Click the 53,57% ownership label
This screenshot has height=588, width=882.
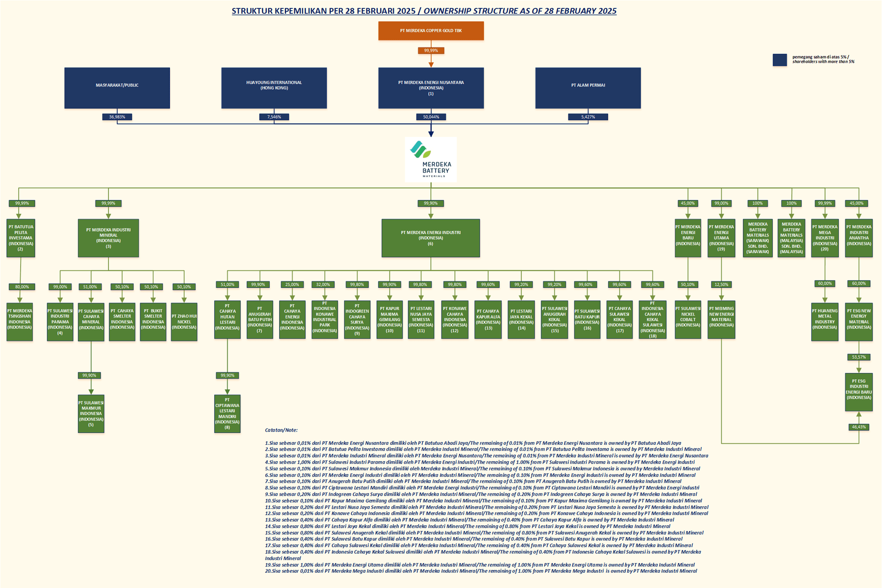point(858,357)
